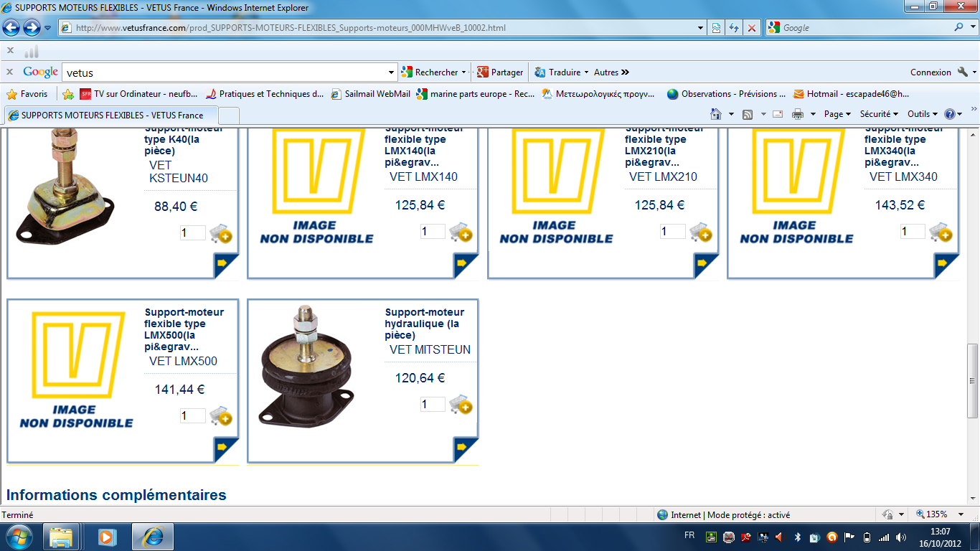Open the Page menu dropdown

(x=837, y=114)
